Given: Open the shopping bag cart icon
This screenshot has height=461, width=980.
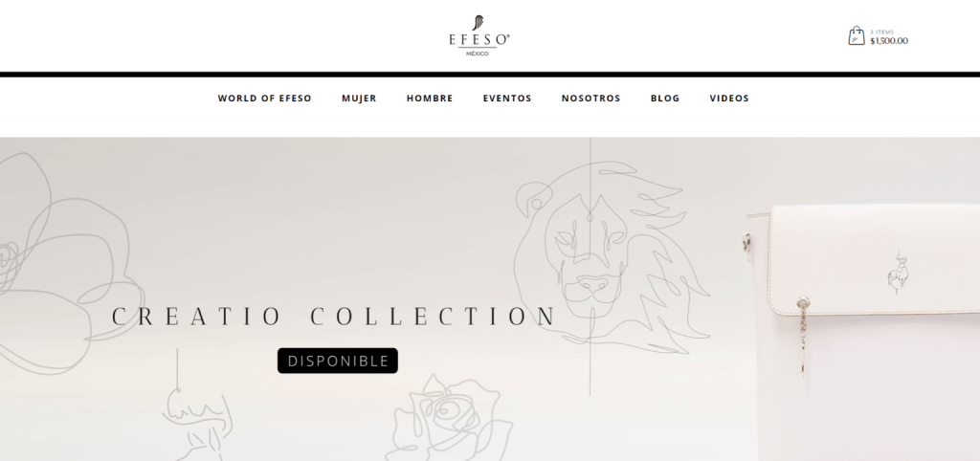Looking at the screenshot, I should point(857,35).
